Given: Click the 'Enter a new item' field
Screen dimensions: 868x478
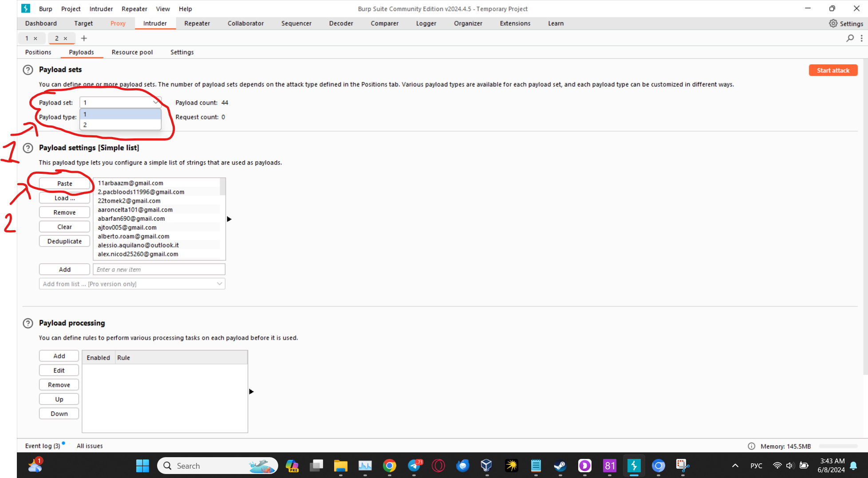Looking at the screenshot, I should (x=159, y=270).
